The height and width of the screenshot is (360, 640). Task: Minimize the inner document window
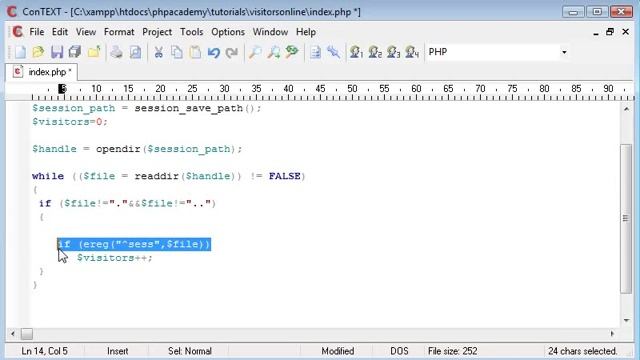pos(596,33)
